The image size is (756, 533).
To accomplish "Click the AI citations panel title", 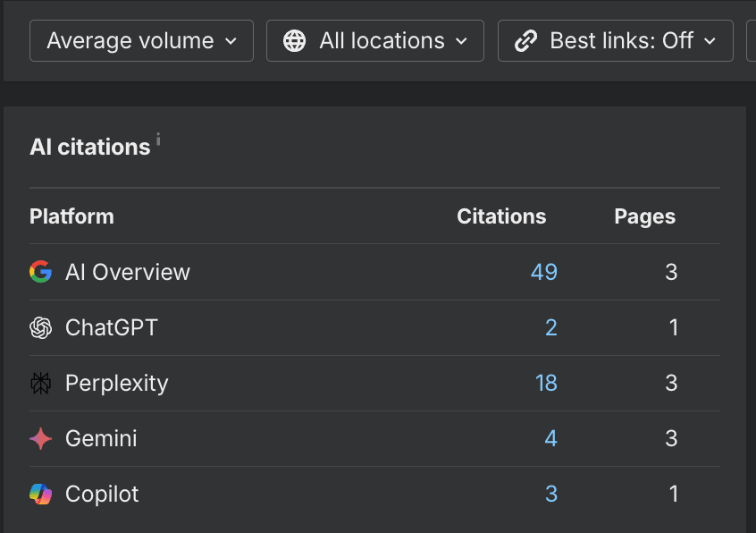I will pyautogui.click(x=90, y=147).
